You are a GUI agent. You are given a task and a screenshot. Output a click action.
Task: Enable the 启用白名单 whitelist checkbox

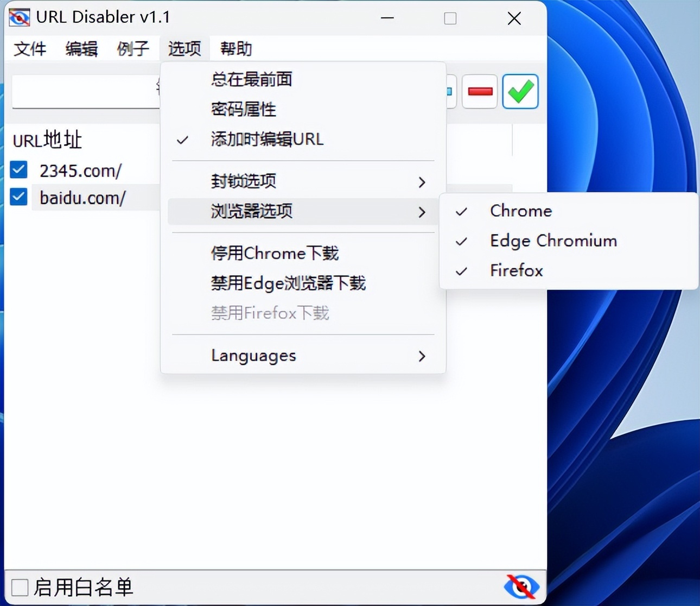[20, 586]
